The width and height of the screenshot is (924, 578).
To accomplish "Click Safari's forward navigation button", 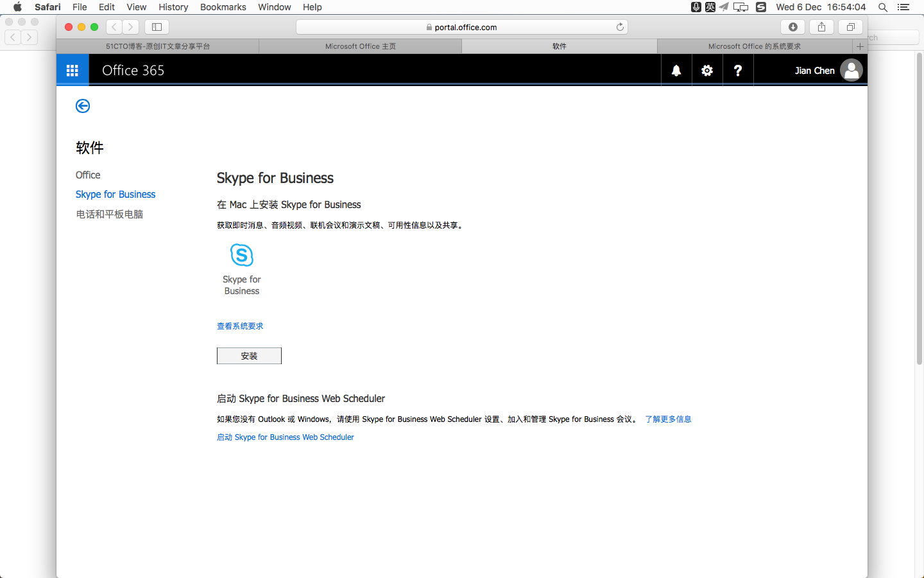I will point(131,27).
